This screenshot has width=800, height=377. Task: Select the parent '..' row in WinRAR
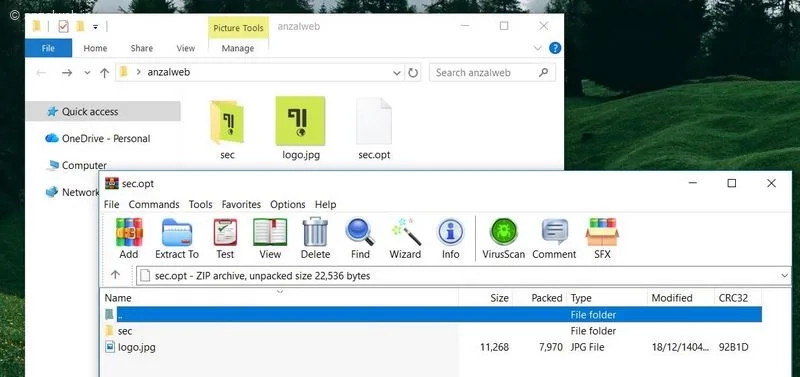432,315
